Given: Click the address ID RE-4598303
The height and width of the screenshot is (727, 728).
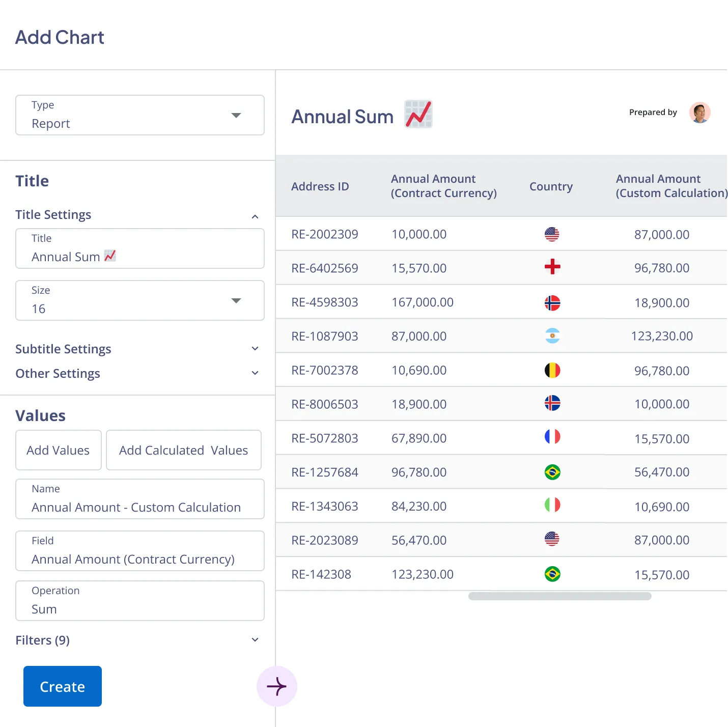Looking at the screenshot, I should [325, 302].
